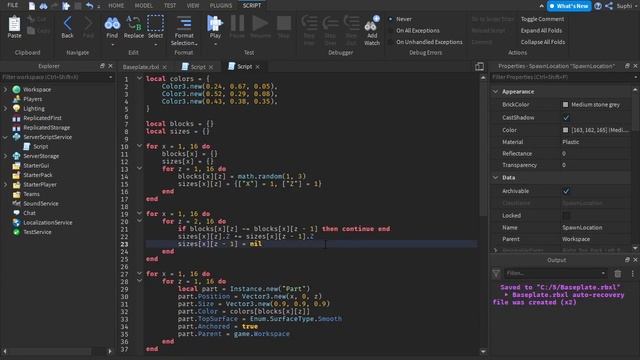Click the Name property value SpawnLocation
Screen dimensions: 640x360
click(582, 227)
